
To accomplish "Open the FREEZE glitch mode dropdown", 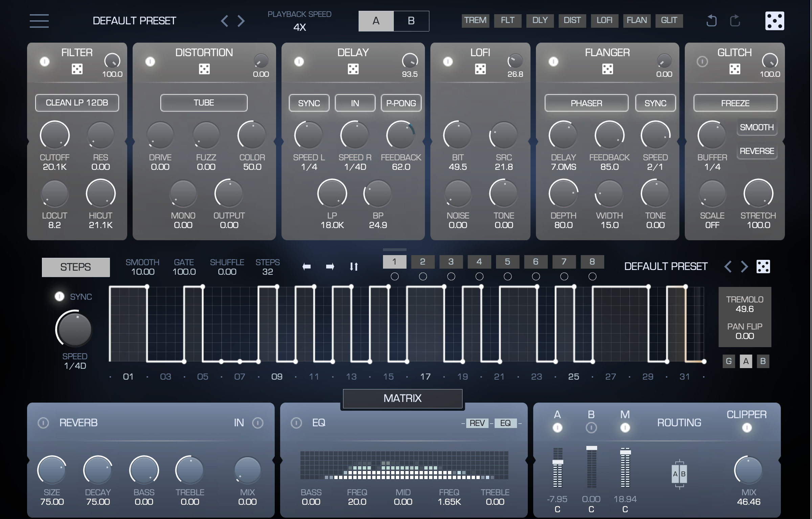I will [x=736, y=103].
